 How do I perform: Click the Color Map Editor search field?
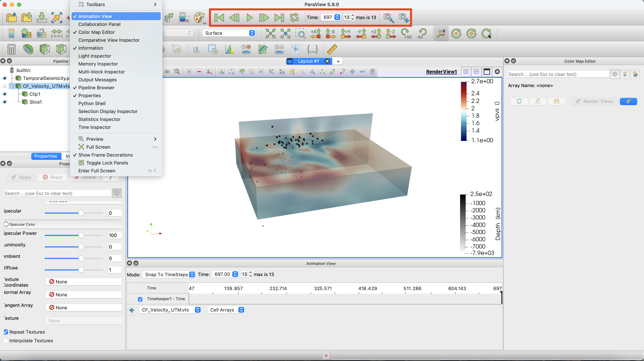558,74
